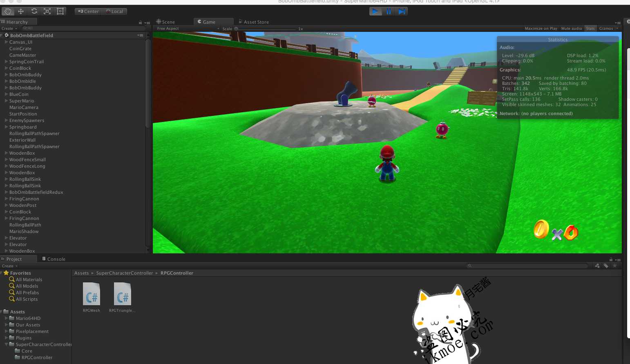Expand BobOmbBattlefieldRedux object

pyautogui.click(x=6, y=192)
